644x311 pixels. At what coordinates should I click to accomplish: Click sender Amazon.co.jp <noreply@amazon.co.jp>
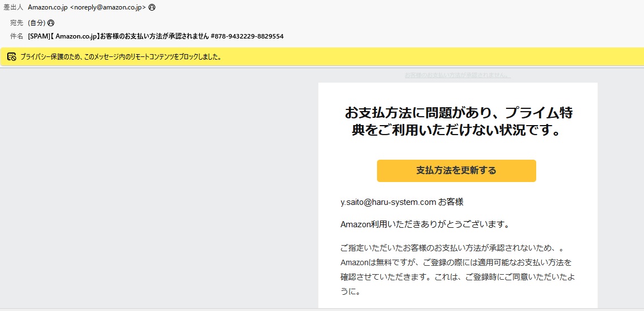click(x=87, y=8)
